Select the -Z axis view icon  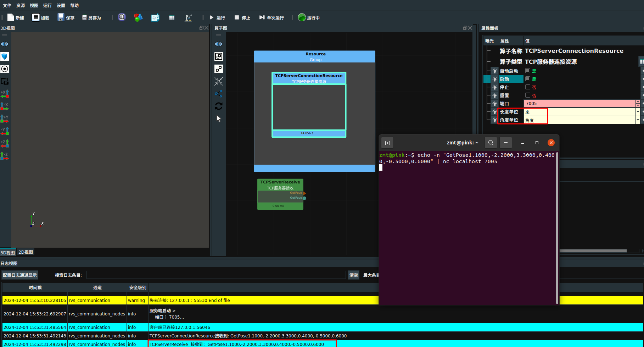(5, 156)
